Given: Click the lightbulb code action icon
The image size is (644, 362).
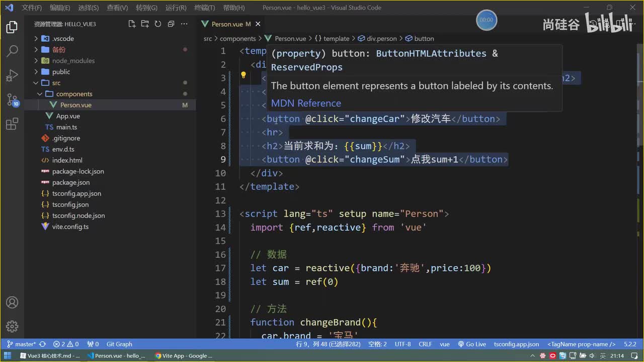Looking at the screenshot, I should tap(243, 75).
